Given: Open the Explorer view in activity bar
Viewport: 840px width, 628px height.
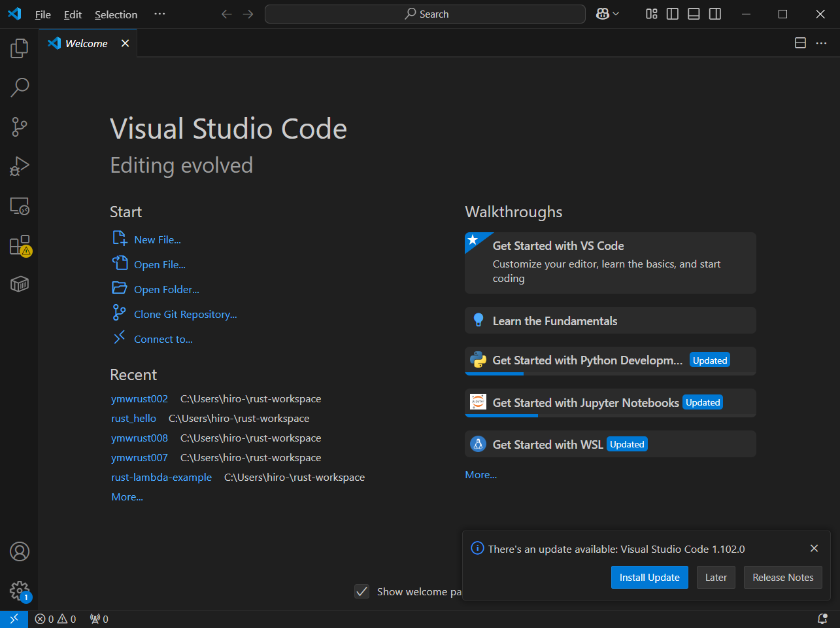Looking at the screenshot, I should tap(20, 48).
